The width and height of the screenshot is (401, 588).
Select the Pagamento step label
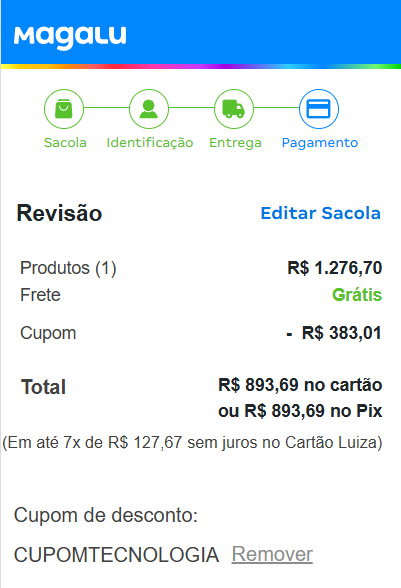pos(320,142)
